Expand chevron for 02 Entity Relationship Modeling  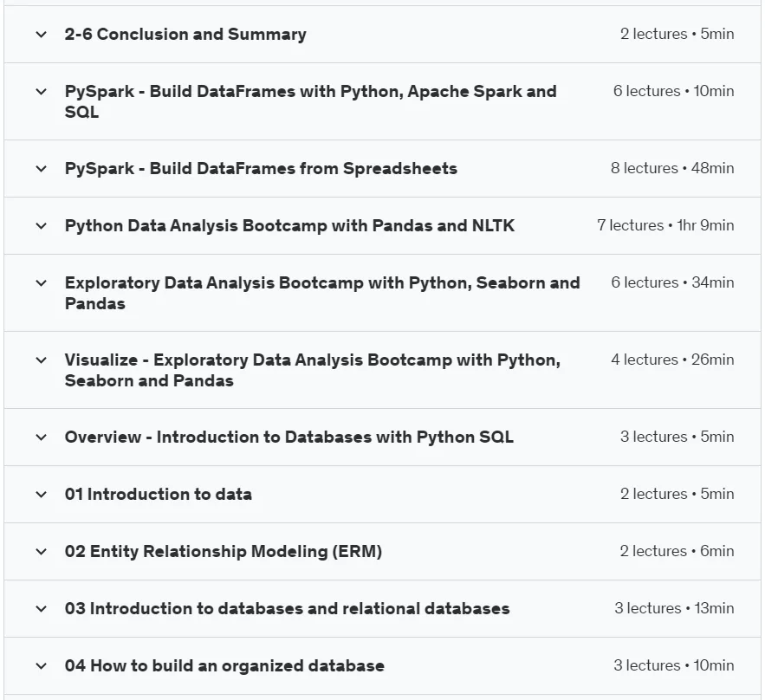[x=42, y=552]
